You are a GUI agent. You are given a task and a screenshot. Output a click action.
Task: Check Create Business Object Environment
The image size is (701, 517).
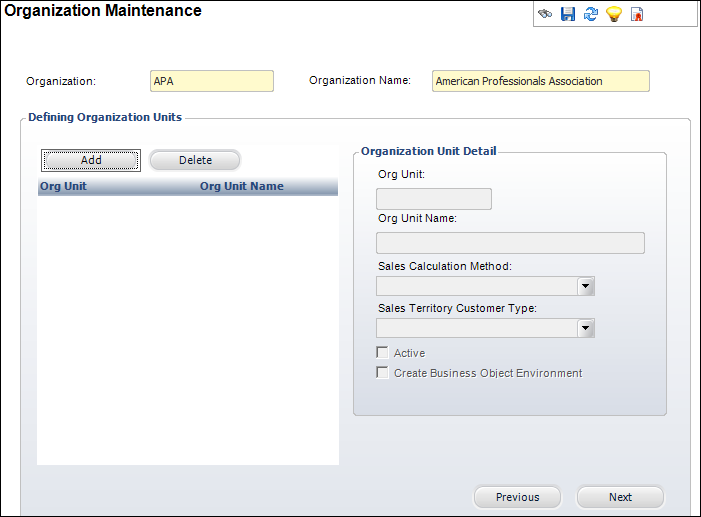coord(382,373)
